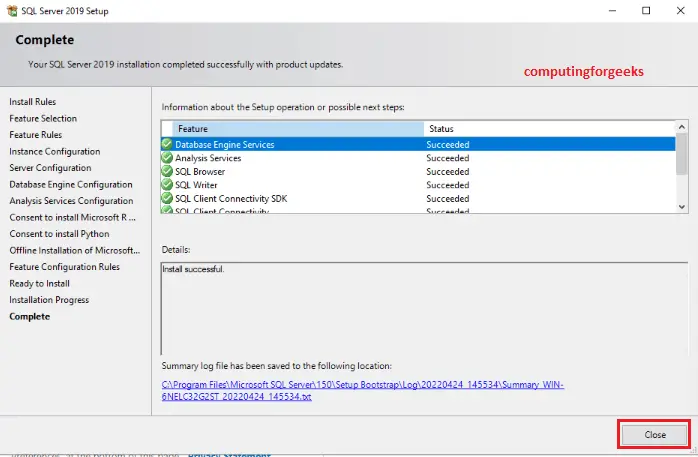The height and width of the screenshot is (457, 698).
Task: Click Succeeded status for SQL Browser
Action: (448, 171)
